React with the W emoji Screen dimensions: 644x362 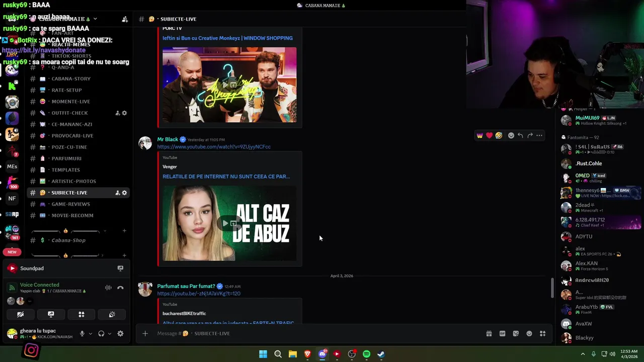480,135
